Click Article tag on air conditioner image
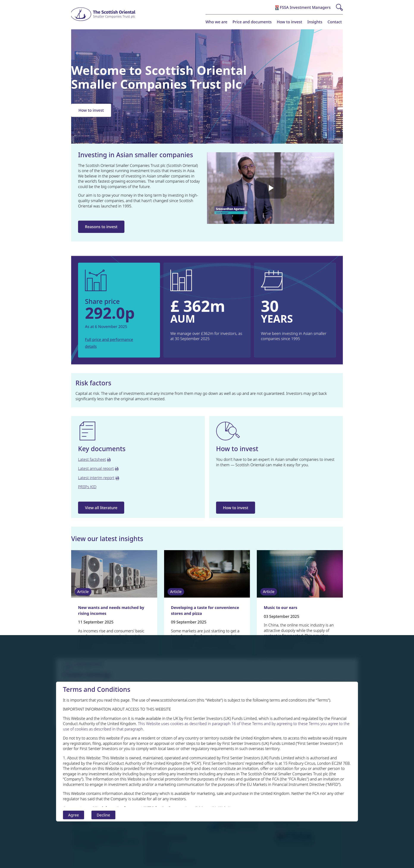This screenshot has width=414, height=868. (83, 592)
